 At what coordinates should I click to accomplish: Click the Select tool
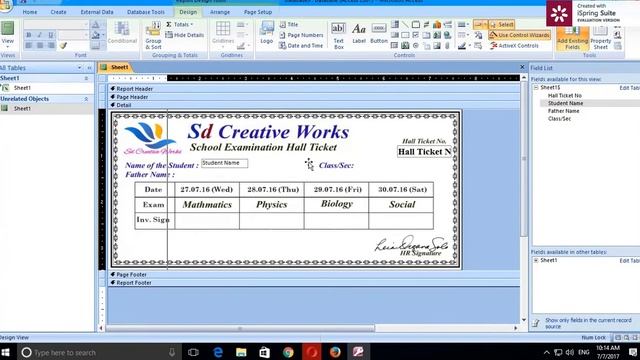click(x=501, y=24)
